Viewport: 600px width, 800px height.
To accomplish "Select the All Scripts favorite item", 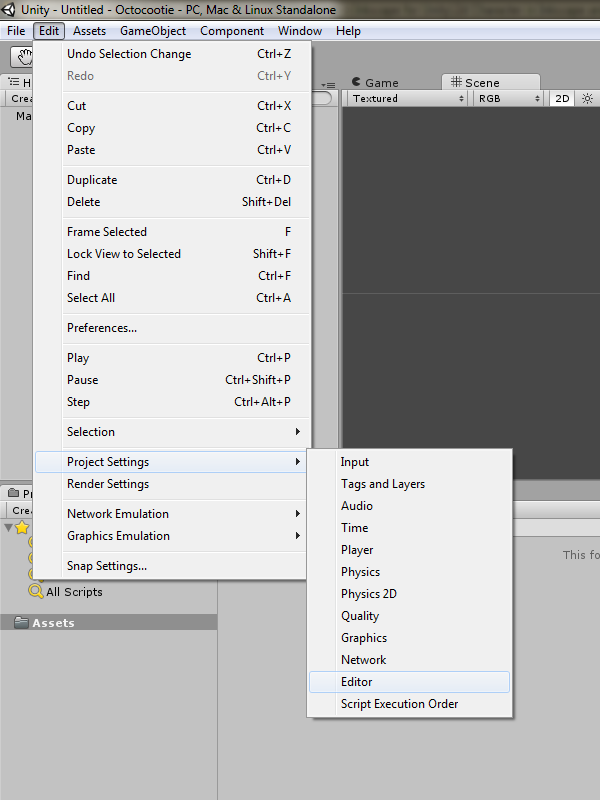I will pos(74,592).
